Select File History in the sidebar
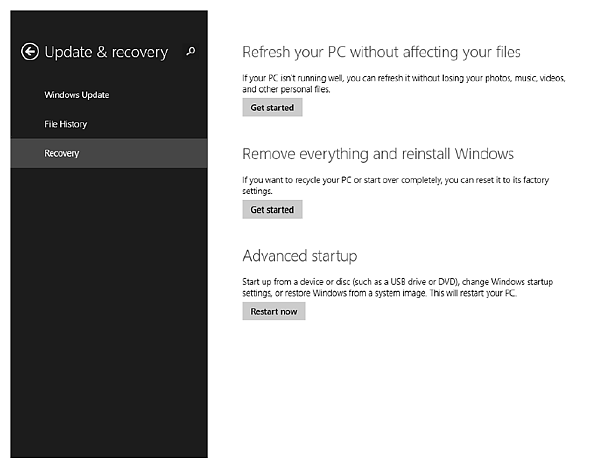 (x=66, y=124)
